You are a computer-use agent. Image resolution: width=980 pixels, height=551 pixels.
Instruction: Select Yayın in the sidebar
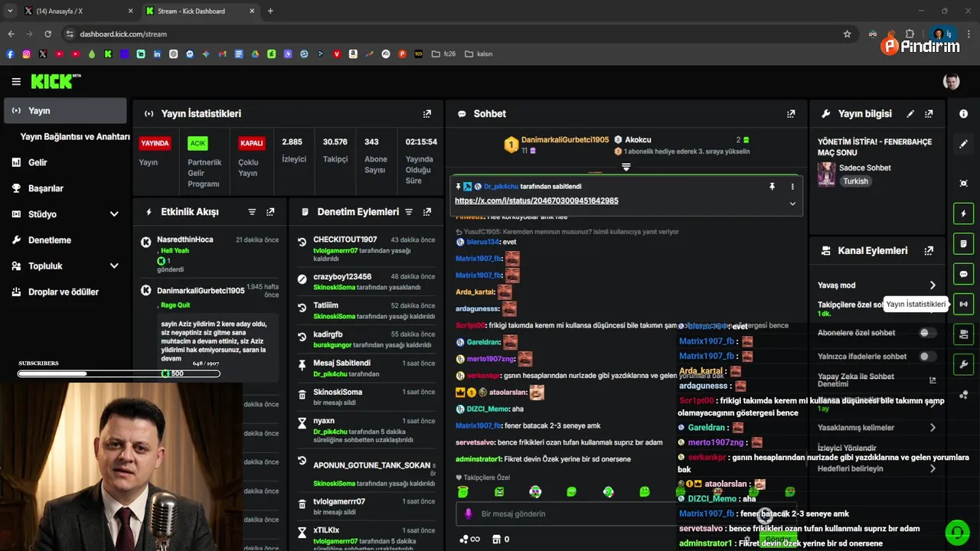pyautogui.click(x=65, y=111)
